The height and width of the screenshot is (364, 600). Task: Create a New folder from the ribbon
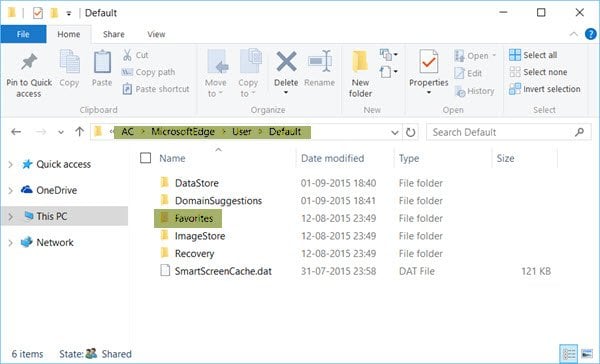[x=360, y=74]
